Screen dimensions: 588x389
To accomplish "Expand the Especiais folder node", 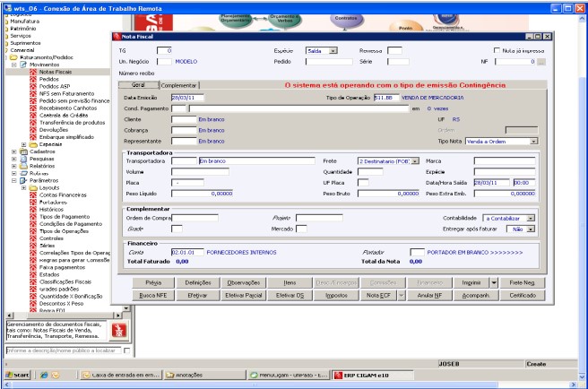I will (23, 144).
